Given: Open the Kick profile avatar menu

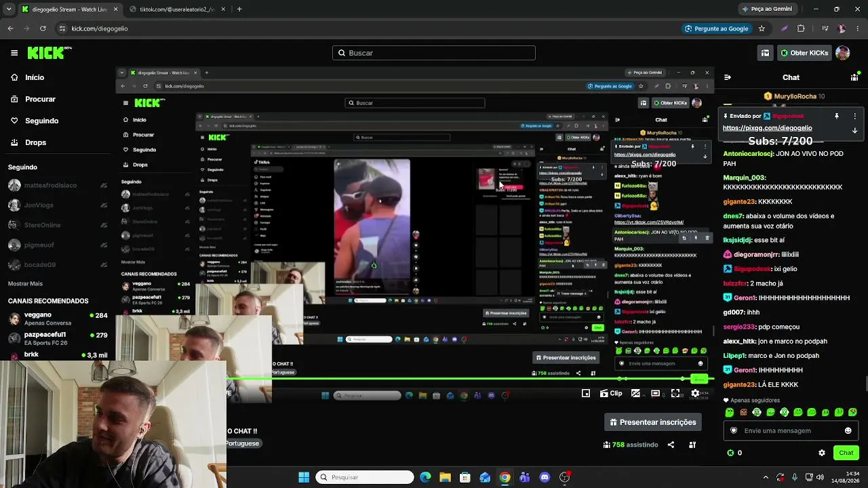Looking at the screenshot, I should pos(842,53).
